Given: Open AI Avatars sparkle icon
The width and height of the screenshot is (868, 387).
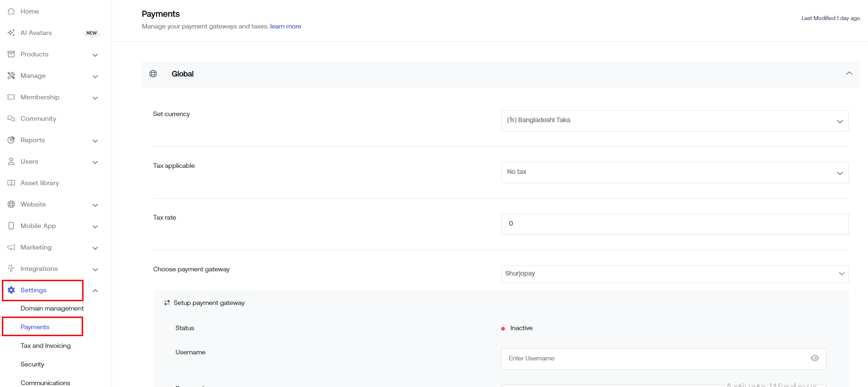Looking at the screenshot, I should pyautogui.click(x=11, y=33).
